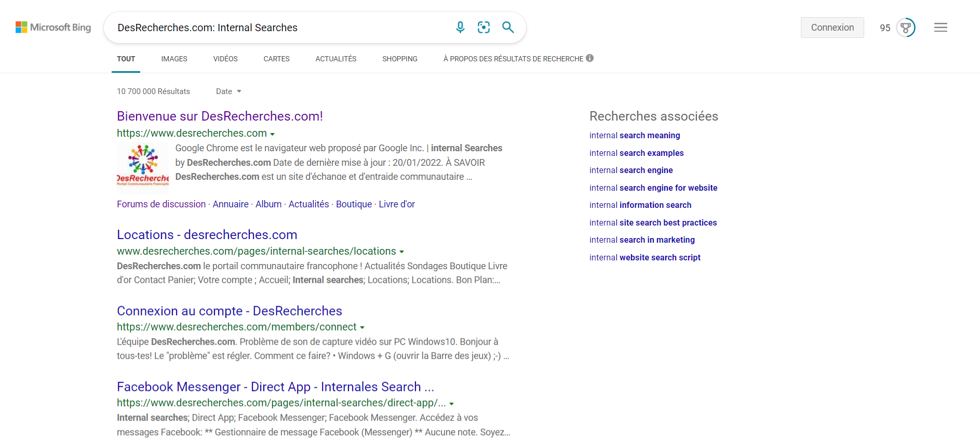Expand arrow beside internal-searches/locations URL

(401, 252)
